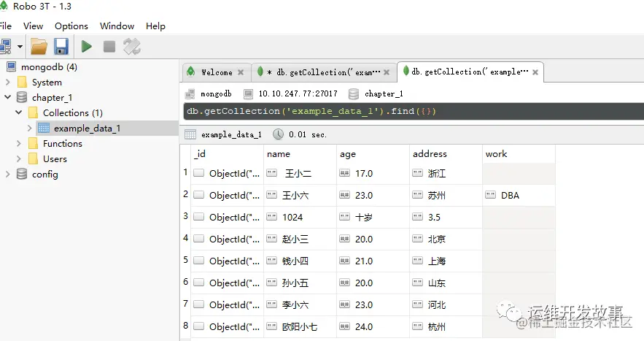Select the address cell 河北
The width and height of the screenshot is (644, 341).
pyautogui.click(x=446, y=304)
